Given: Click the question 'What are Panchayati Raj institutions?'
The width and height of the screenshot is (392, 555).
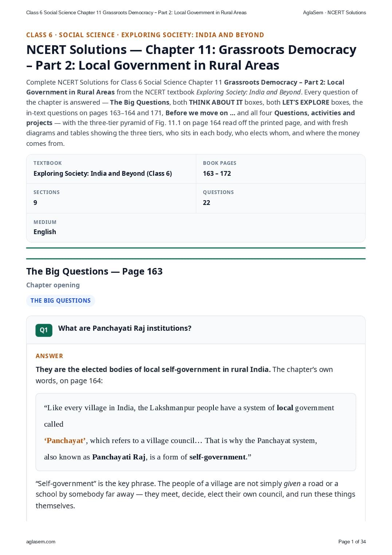Looking at the screenshot, I should (x=125, y=328).
